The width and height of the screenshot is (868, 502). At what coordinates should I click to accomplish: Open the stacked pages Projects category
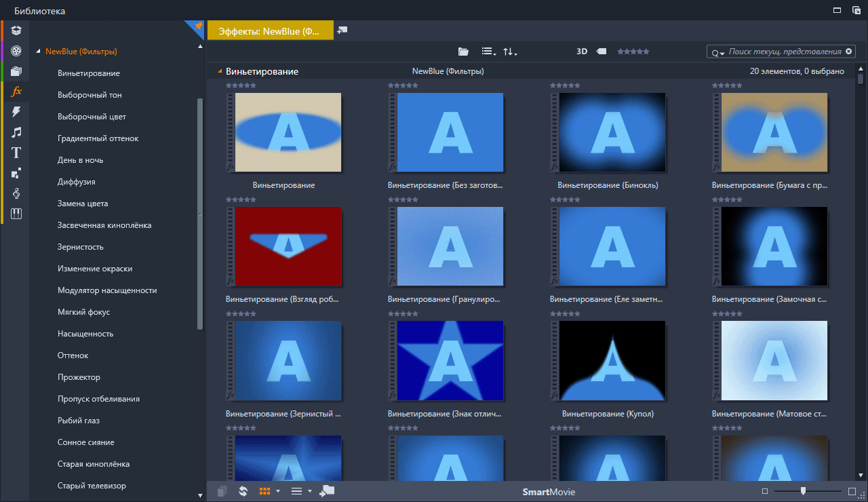point(16,71)
